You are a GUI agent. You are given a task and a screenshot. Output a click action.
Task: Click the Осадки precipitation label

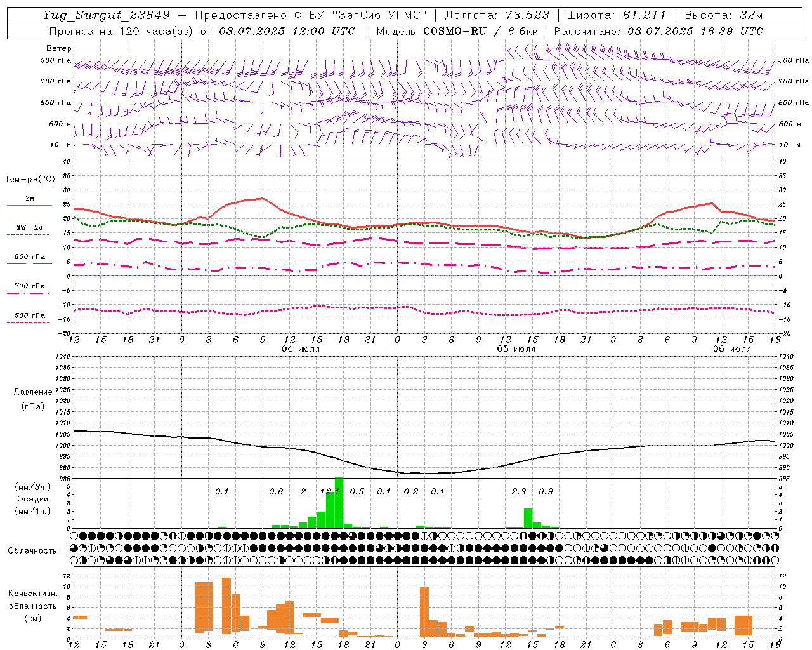click(x=33, y=499)
